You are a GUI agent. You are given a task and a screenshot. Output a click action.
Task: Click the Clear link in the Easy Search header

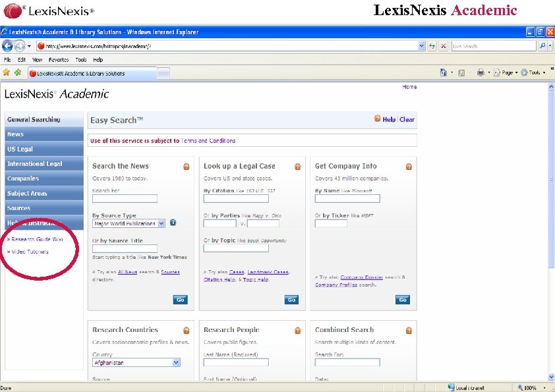(x=407, y=119)
